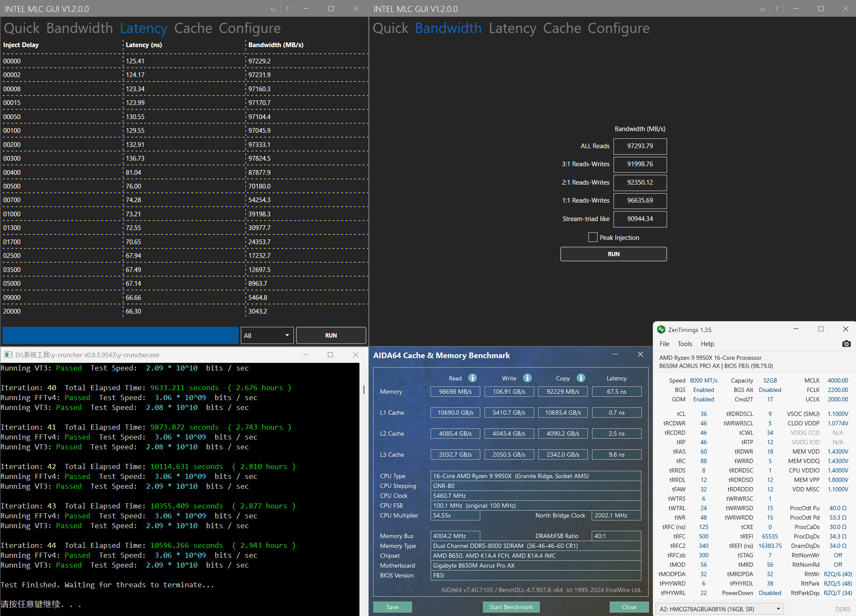Click bandwidth cell 97824.5 in the table
The image size is (856, 616).
(x=259, y=158)
